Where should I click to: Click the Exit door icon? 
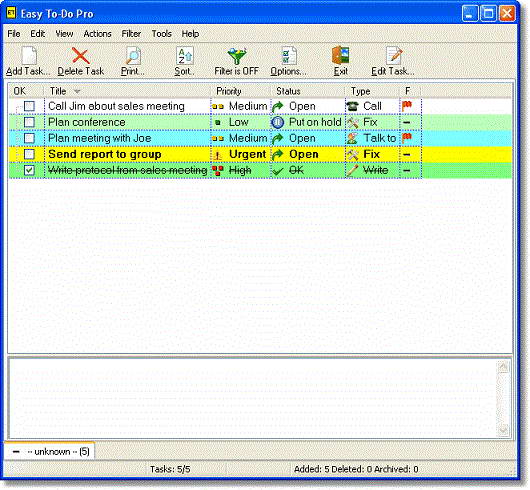click(340, 55)
